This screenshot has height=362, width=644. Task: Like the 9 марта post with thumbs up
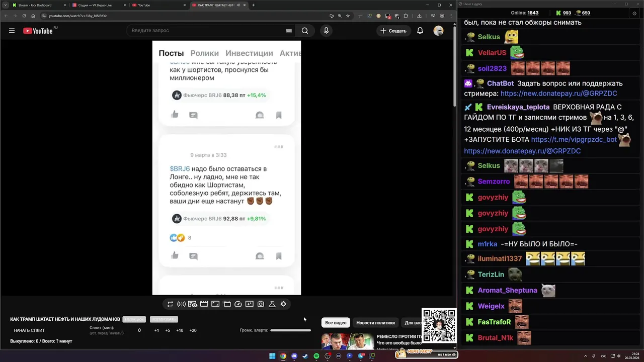(x=175, y=255)
